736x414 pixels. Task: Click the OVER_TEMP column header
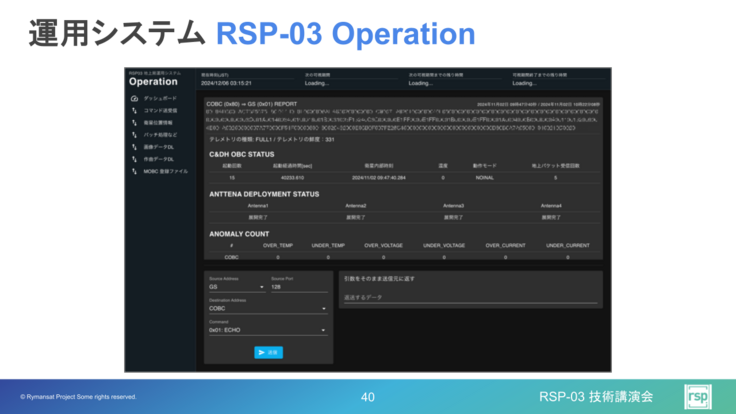pyautogui.click(x=276, y=244)
